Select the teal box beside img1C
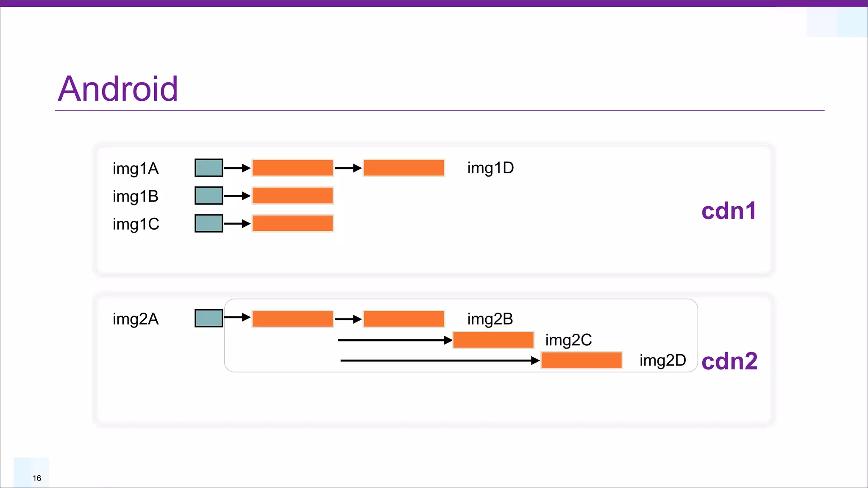The width and height of the screenshot is (868, 488). click(209, 223)
